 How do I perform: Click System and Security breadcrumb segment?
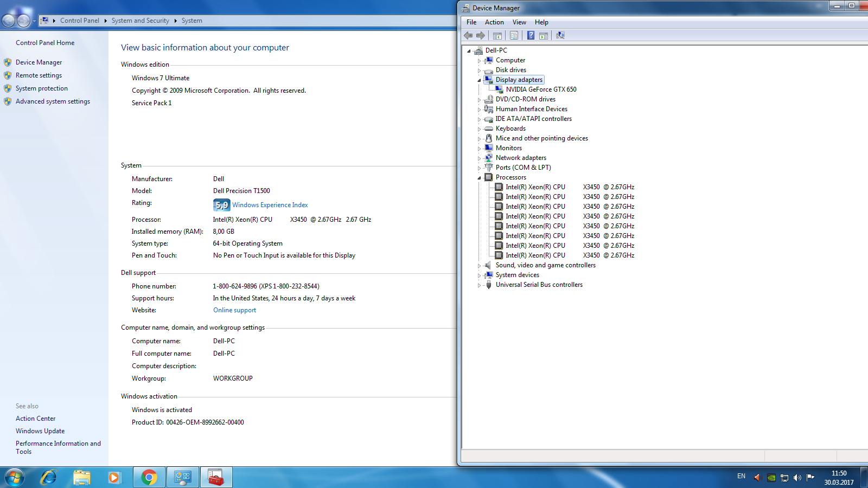141,21
